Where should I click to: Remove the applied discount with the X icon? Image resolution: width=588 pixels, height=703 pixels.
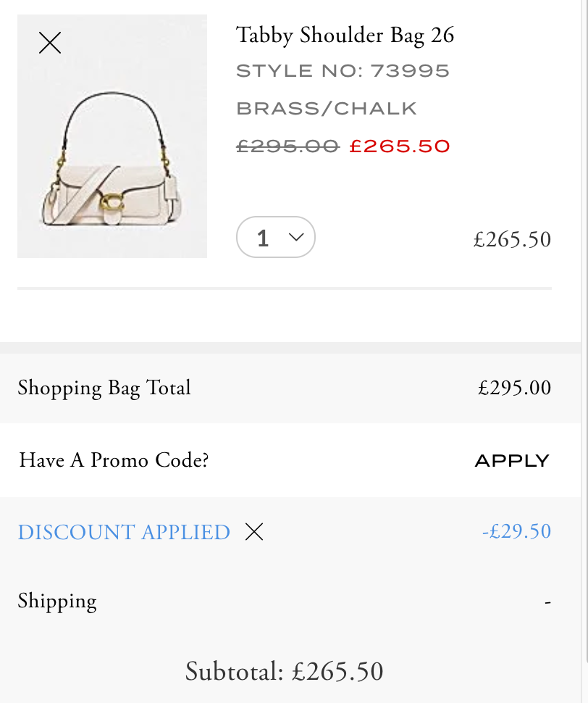(x=254, y=532)
